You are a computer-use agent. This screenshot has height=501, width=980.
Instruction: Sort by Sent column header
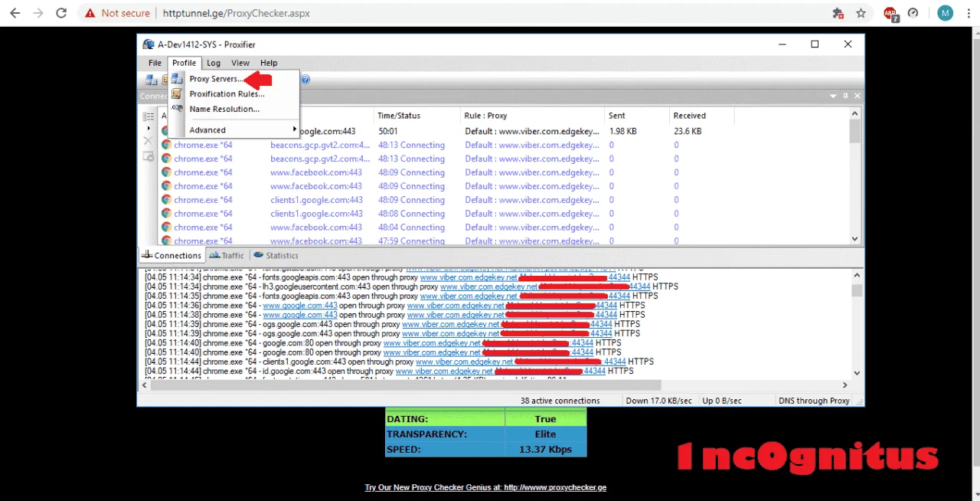(637, 116)
